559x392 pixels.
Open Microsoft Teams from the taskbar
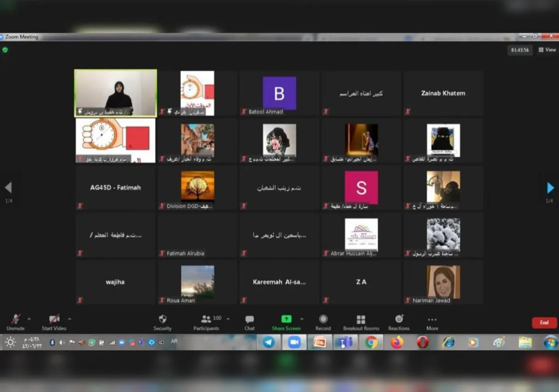point(345,342)
